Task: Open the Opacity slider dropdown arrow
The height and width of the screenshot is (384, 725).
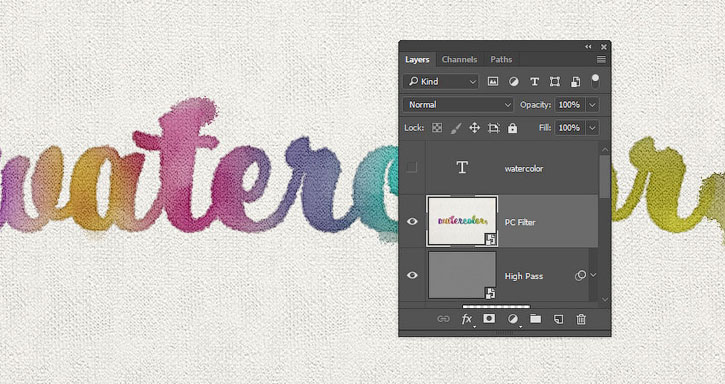Action: [x=592, y=105]
